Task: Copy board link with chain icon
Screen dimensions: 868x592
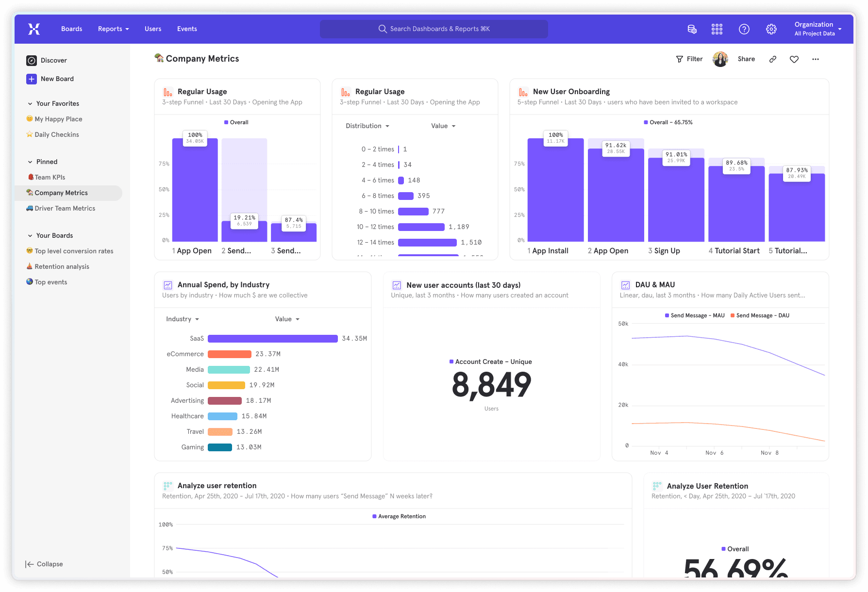Action: [x=773, y=59]
